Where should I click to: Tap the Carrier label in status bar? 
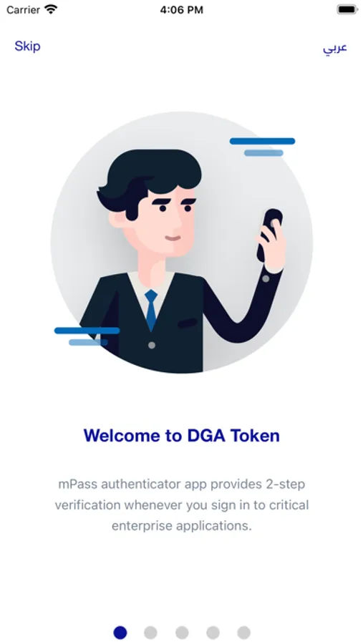pos(24,10)
